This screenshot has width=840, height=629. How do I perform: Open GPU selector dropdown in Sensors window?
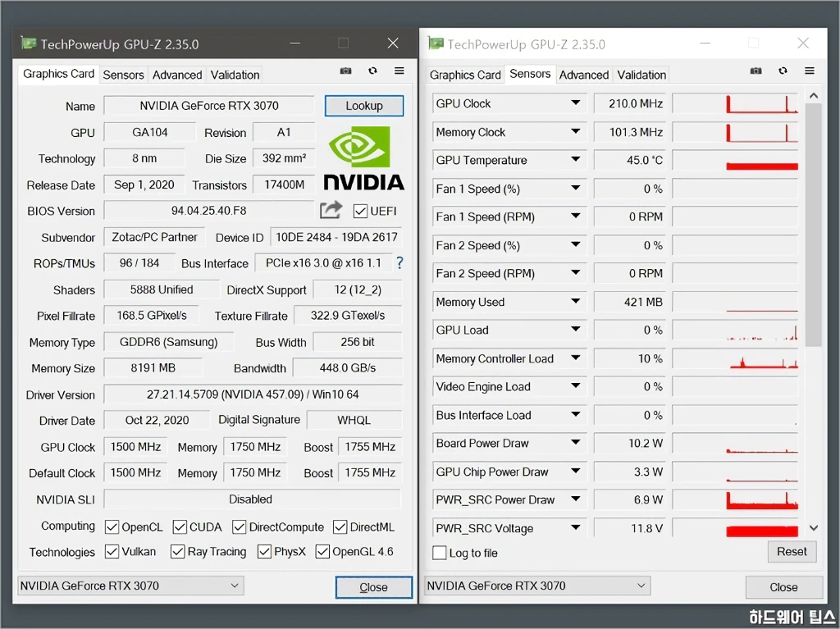pos(537,586)
